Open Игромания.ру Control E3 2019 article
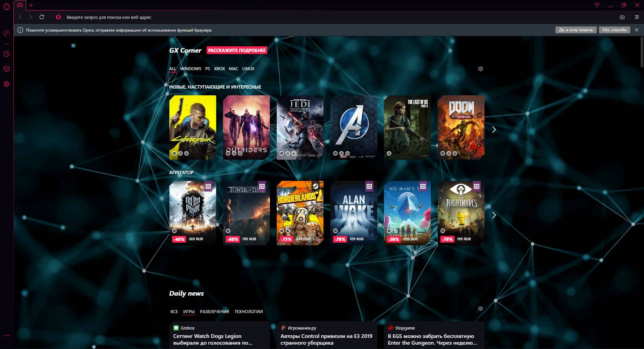Image resolution: width=644 pixels, height=349 pixels. click(x=327, y=335)
